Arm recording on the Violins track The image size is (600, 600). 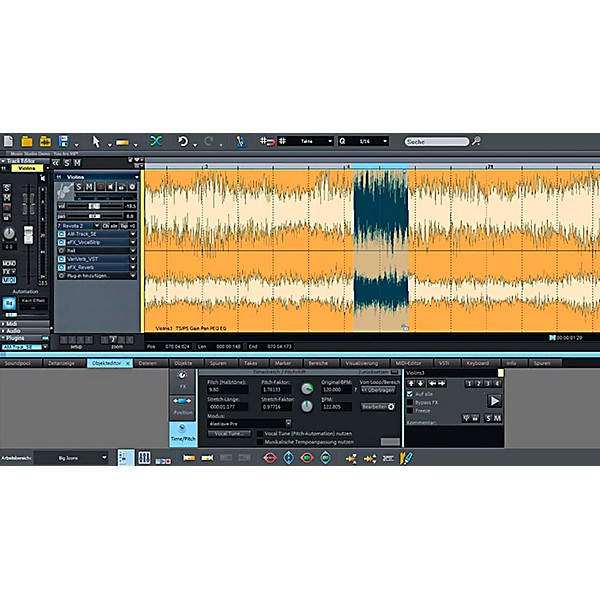tap(100, 187)
